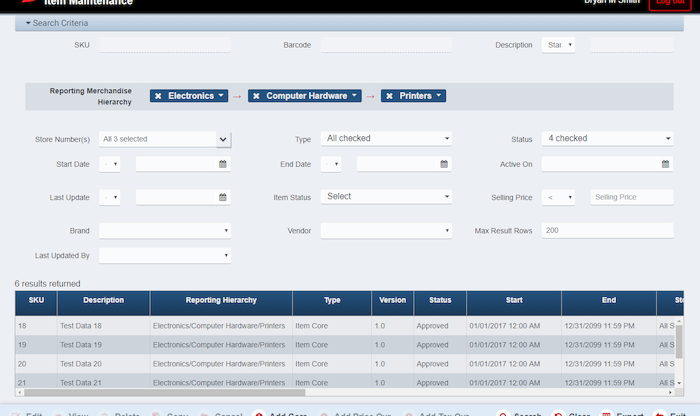Click the horizontal scrollbar left arrow

(x=19, y=392)
